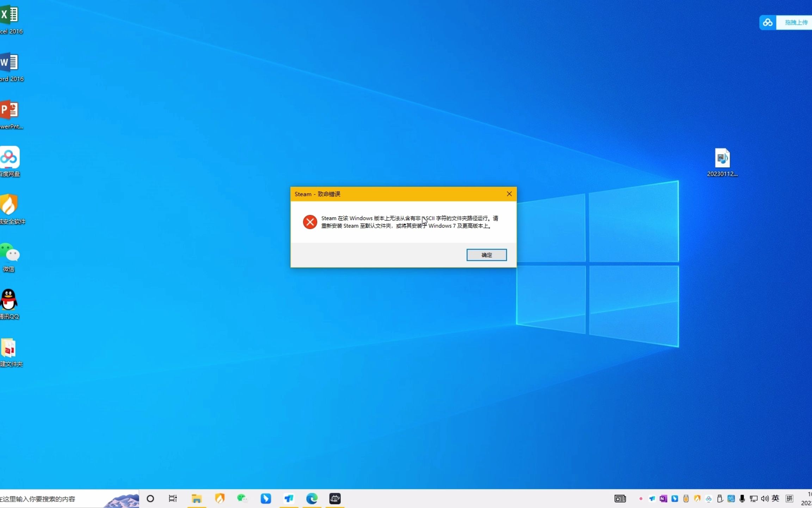This screenshot has height=508, width=812.
Task: Select the 微信 WeChat desktop icon
Action: click(x=10, y=258)
